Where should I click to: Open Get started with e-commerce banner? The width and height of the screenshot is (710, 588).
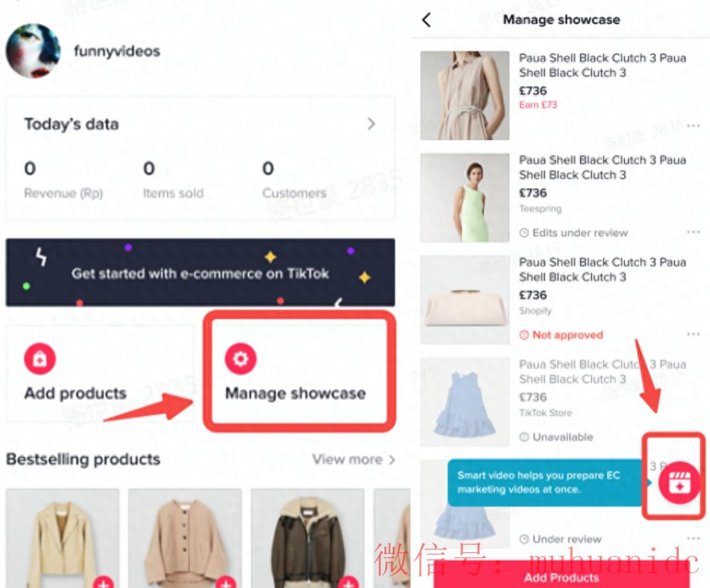click(200, 273)
